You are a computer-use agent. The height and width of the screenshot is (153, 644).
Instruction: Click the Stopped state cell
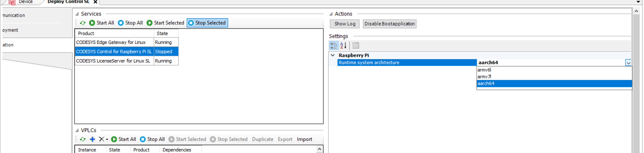coord(166,52)
